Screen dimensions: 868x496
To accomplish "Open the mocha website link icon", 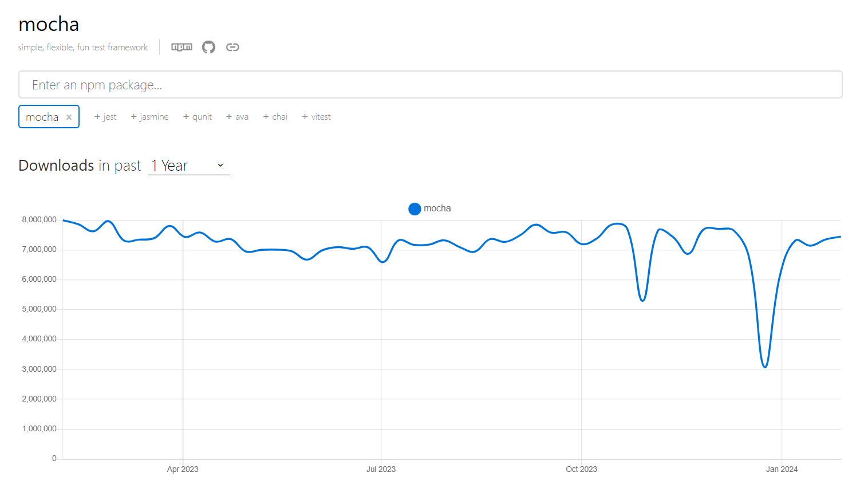I will click(x=232, y=47).
